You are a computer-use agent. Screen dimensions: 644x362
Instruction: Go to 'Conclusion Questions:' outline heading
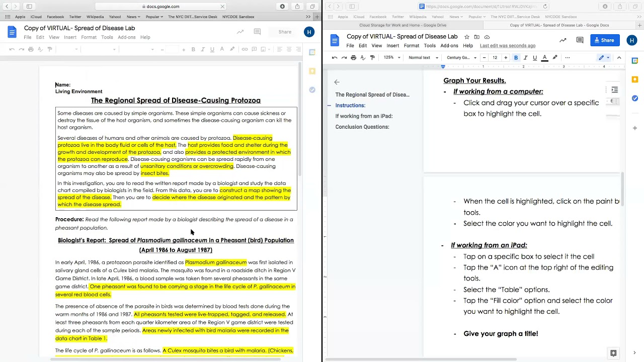[362, 127]
